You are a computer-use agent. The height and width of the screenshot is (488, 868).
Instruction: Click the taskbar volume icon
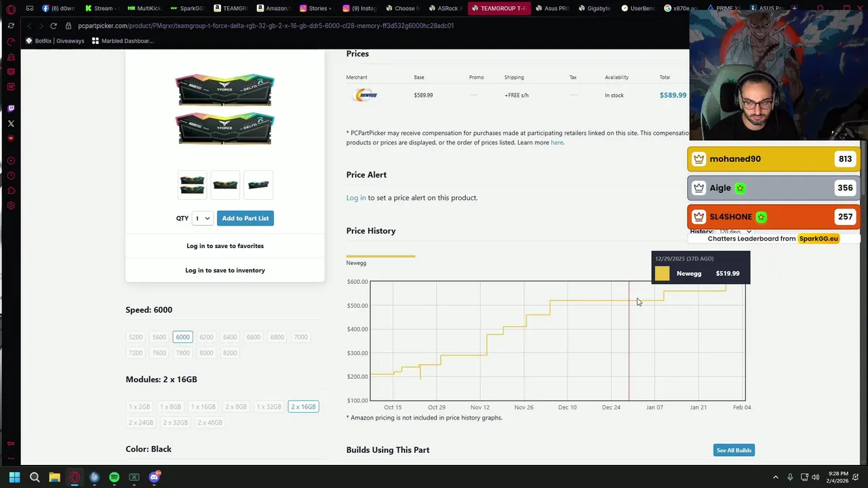[x=815, y=477]
